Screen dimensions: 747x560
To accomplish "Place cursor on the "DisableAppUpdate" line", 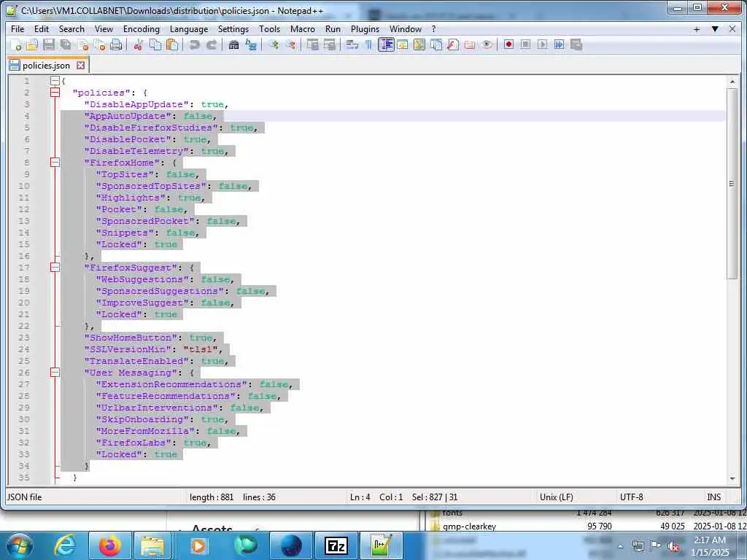I will coord(156,104).
